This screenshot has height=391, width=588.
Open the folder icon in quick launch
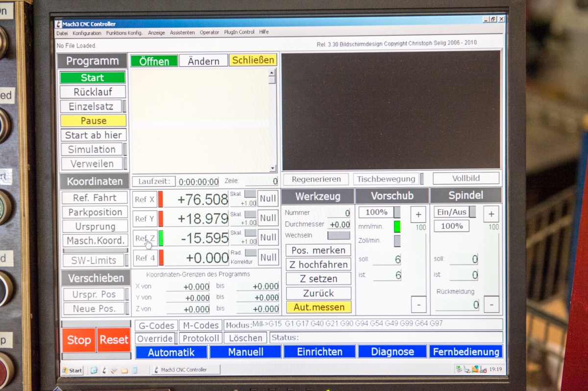tap(124, 370)
